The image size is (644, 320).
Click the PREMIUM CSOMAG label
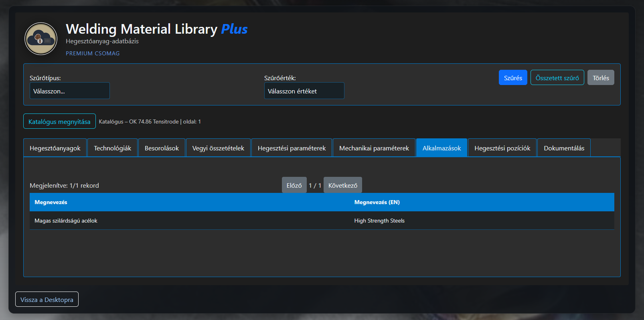tap(93, 53)
